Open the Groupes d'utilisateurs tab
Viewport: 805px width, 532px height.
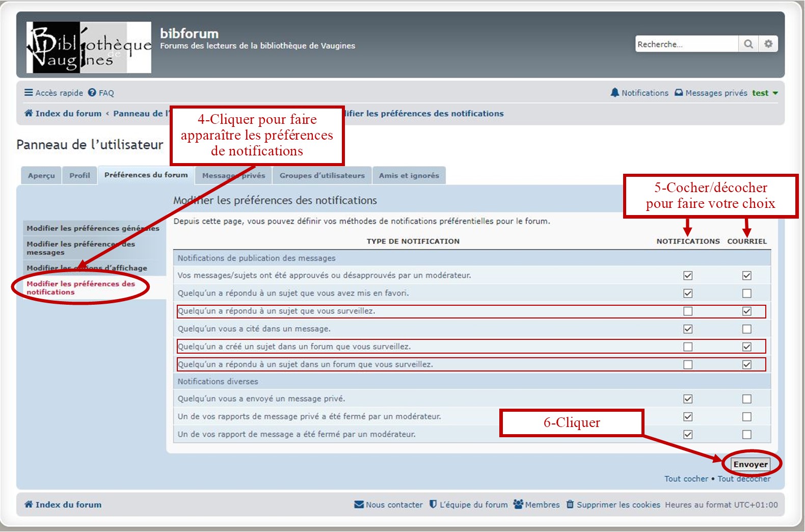[x=322, y=175]
